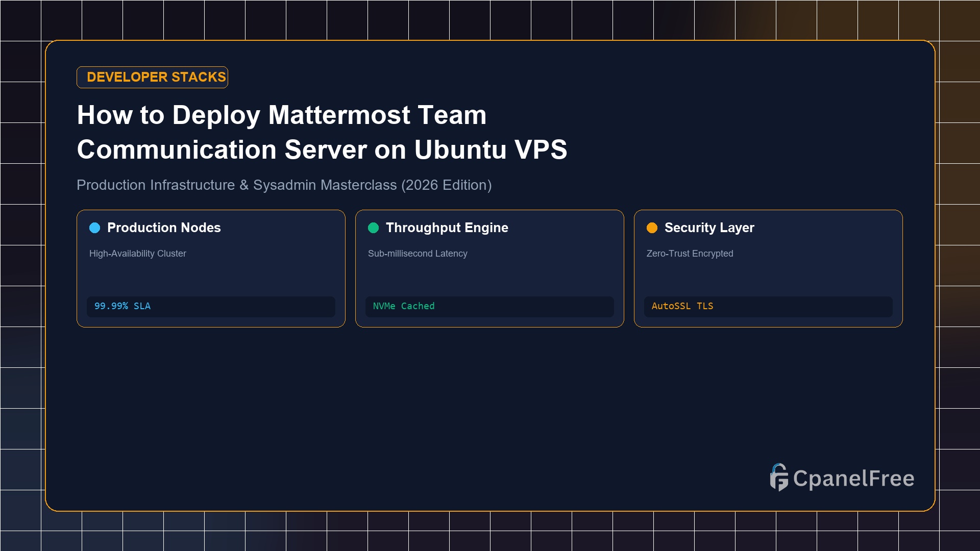Image resolution: width=980 pixels, height=551 pixels.
Task: Select the 'How to Deploy Mattermost Team' headline
Action: 282,115
